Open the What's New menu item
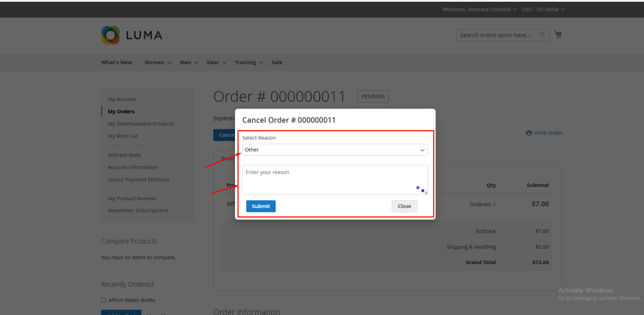The image size is (644, 315). click(x=117, y=62)
